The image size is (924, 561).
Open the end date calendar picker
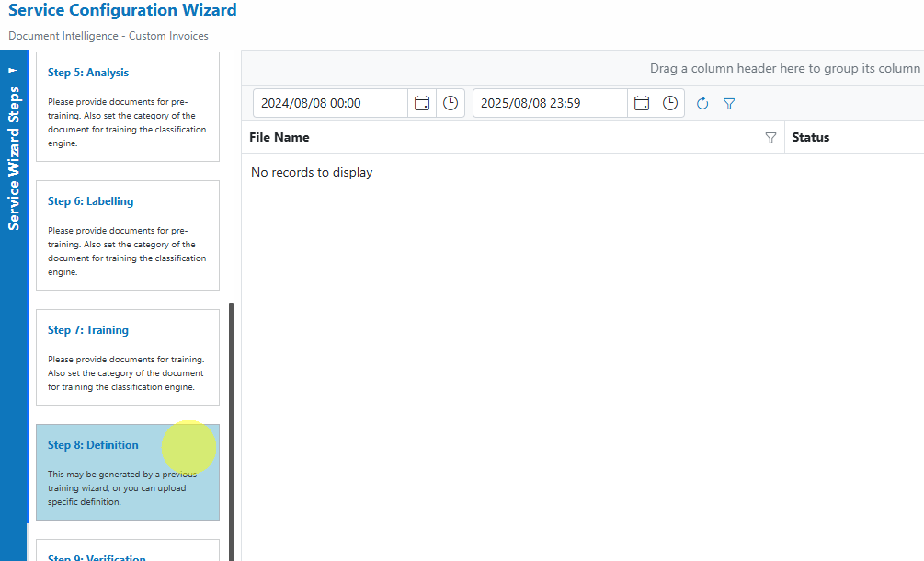click(642, 103)
